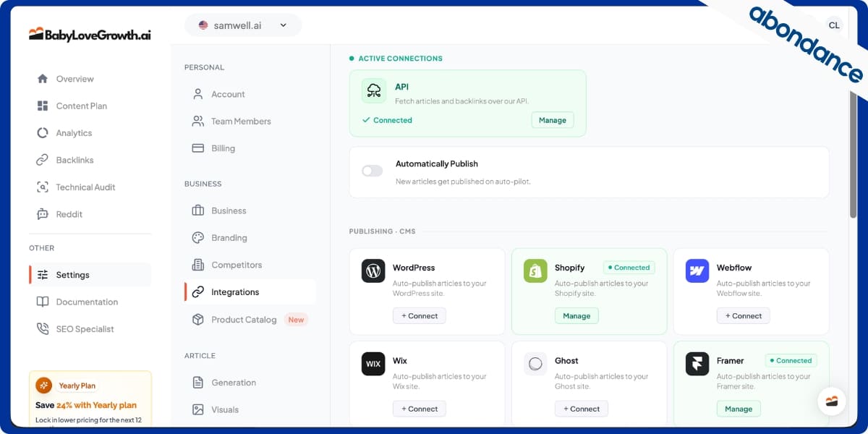Open the CL user avatar
The width and height of the screenshot is (868, 434).
834,25
